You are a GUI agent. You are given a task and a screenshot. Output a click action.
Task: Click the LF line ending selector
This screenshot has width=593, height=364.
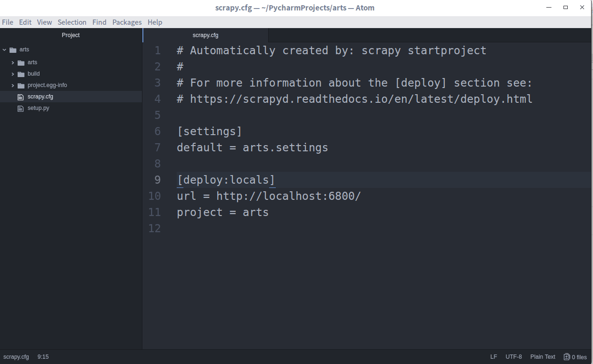pos(493,357)
